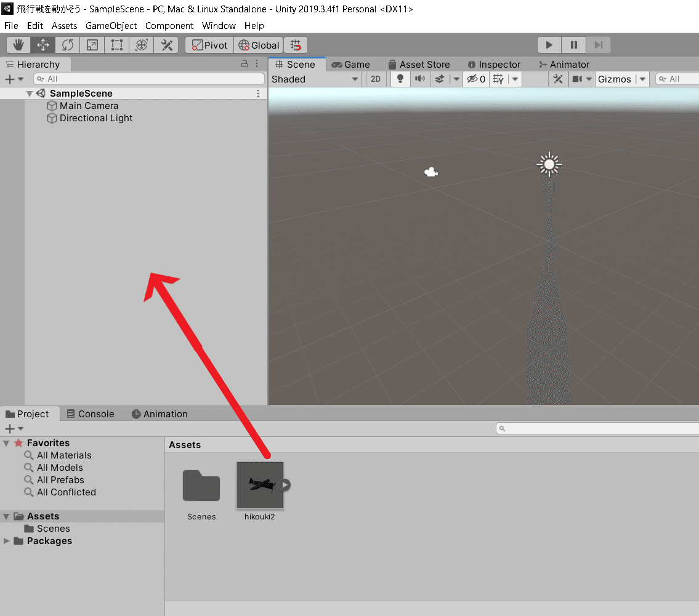Select hikouki2 model thumbnail
Screen dimensions: 699x616
pos(259,485)
